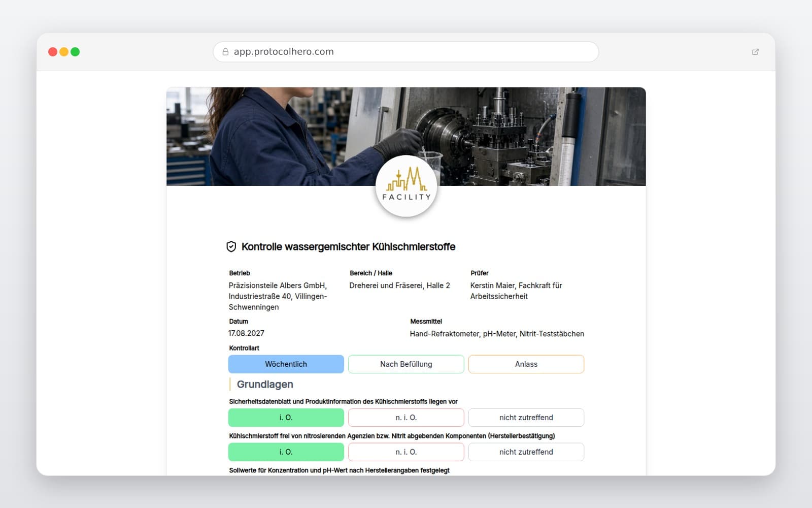Select Anlass as Kontrollart
Screen dimensions: 812x508
526,364
